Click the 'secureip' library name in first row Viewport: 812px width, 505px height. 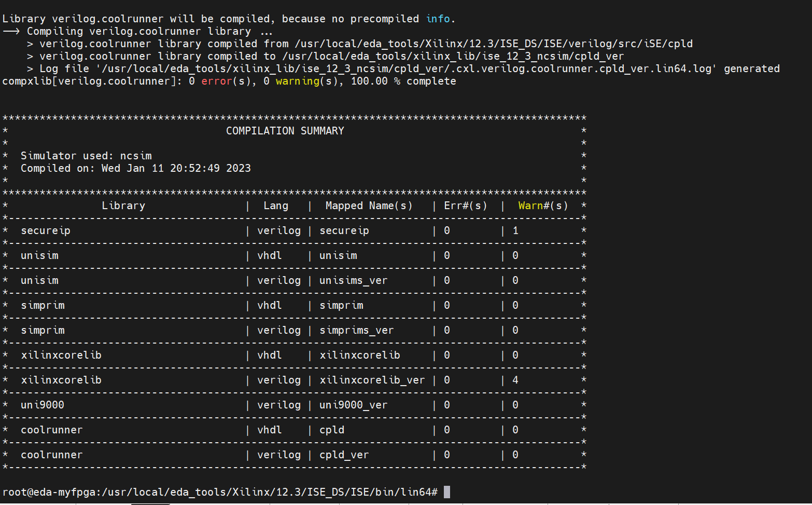pos(46,230)
